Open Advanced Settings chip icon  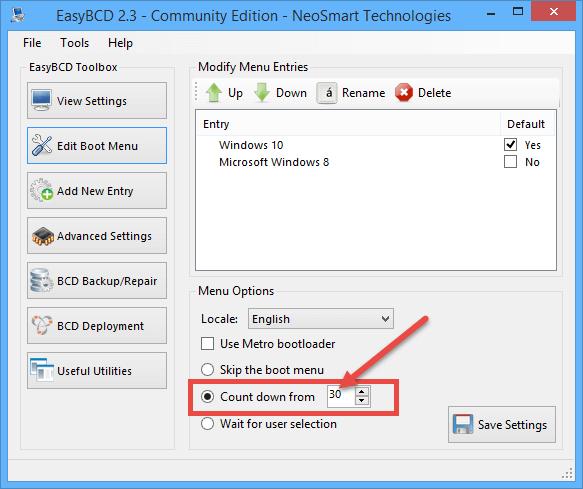42,237
